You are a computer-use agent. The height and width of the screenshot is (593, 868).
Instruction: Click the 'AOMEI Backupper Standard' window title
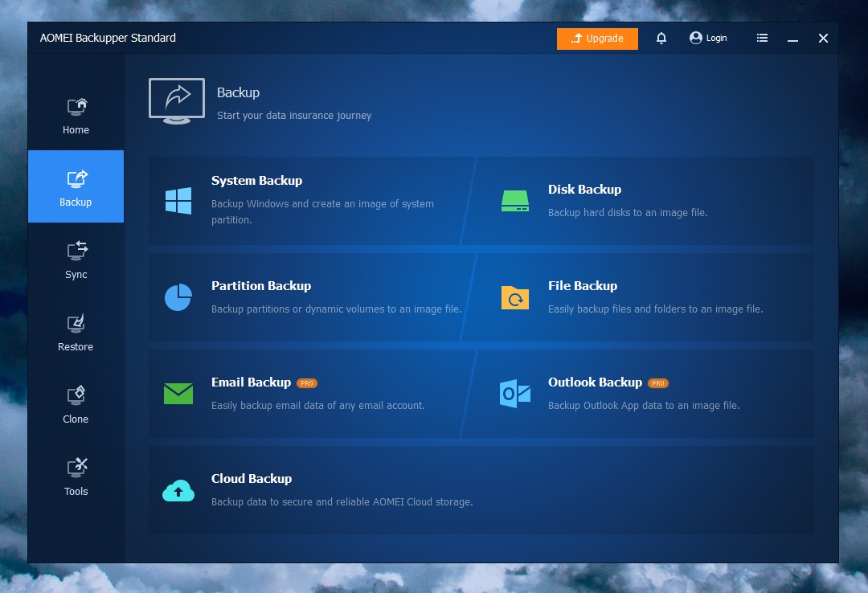(x=108, y=38)
